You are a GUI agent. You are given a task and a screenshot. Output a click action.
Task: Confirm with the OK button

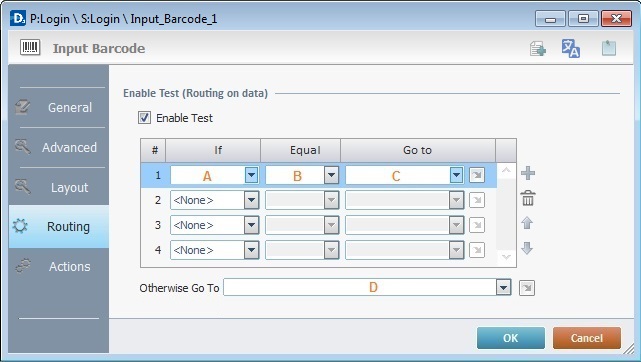click(x=511, y=338)
